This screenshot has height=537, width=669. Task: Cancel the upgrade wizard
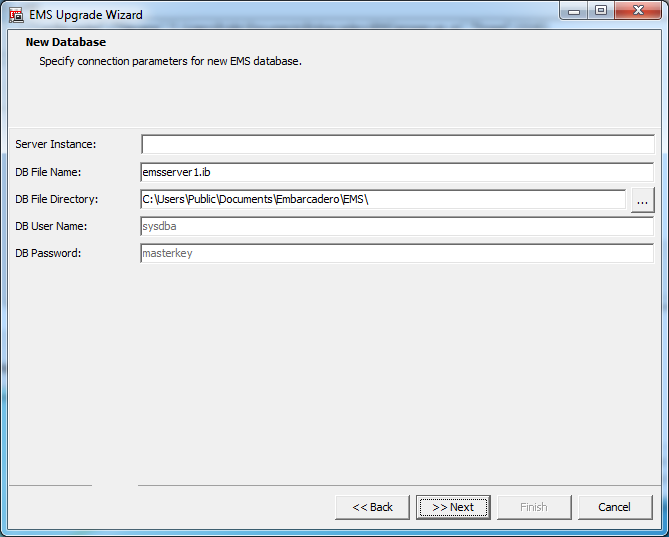pos(615,507)
